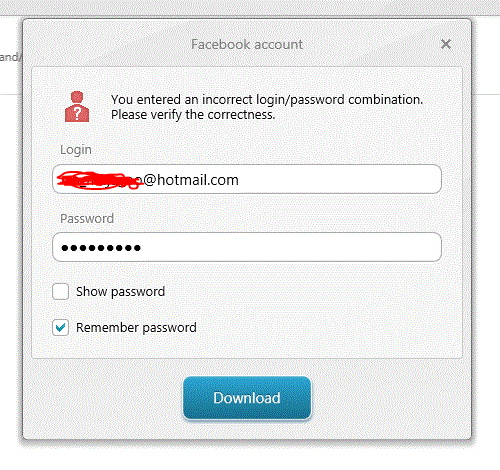This screenshot has height=470, width=500.
Task: Click the red scribbled part of email
Action: 100,180
